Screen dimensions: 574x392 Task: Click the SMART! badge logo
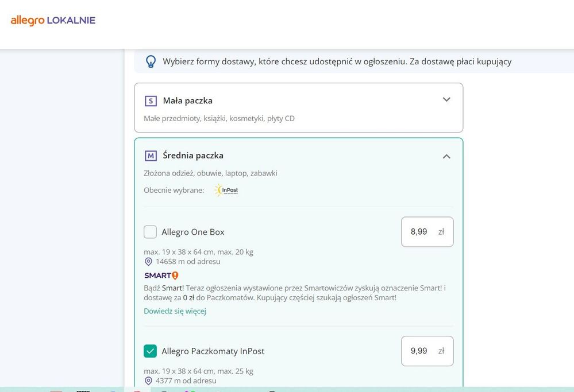click(x=161, y=275)
